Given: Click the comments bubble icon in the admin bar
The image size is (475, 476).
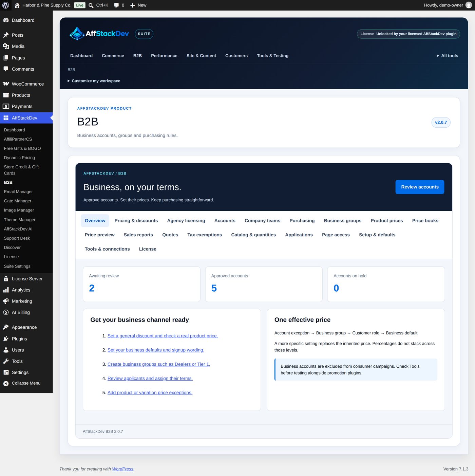Looking at the screenshot, I should [x=116, y=5].
